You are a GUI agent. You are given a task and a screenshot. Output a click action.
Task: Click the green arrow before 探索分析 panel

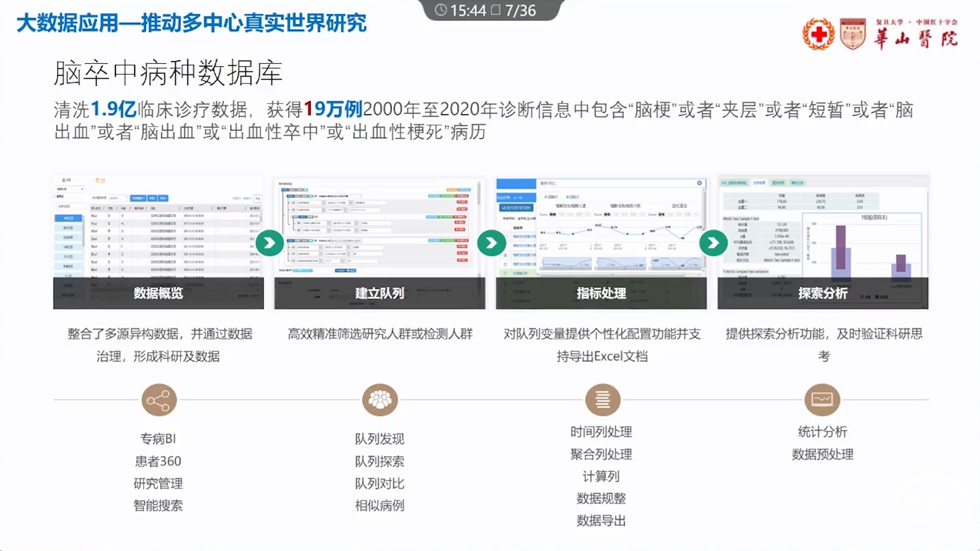point(713,243)
